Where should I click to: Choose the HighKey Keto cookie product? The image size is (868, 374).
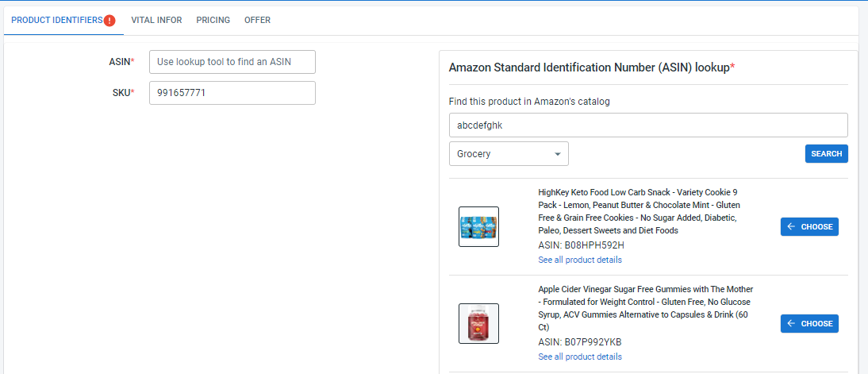(x=809, y=226)
